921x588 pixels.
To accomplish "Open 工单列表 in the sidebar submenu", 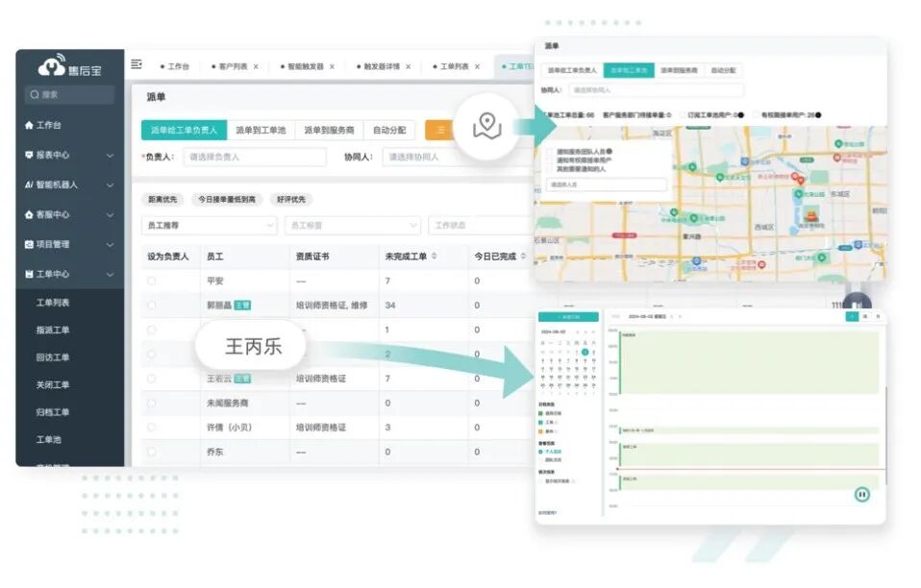I will point(53,303).
